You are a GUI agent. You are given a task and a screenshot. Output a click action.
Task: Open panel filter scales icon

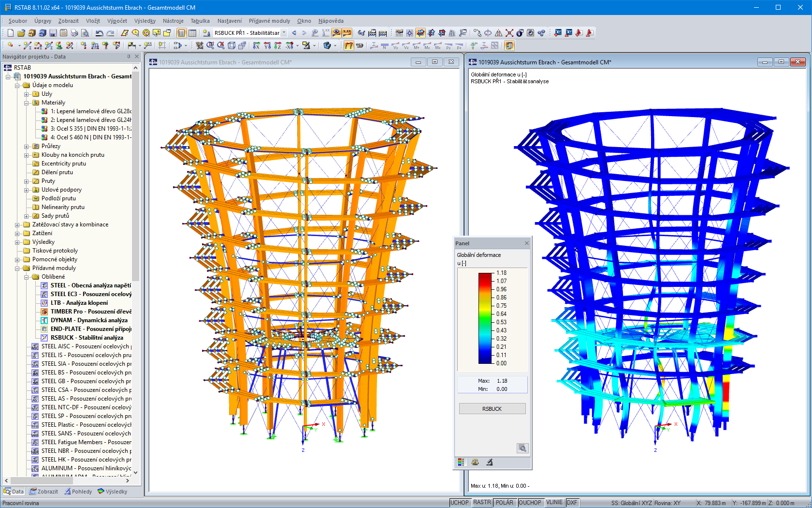point(475,462)
